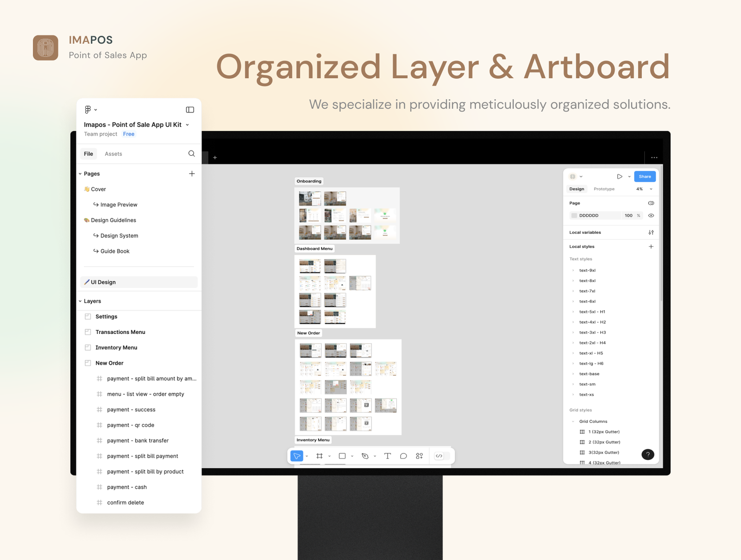This screenshot has height=560, width=741.
Task: Switch to the Prototype tab
Action: click(604, 189)
